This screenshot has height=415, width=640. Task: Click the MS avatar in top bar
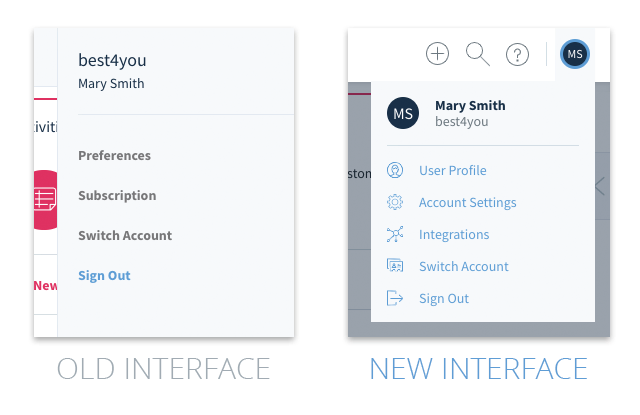coord(575,54)
